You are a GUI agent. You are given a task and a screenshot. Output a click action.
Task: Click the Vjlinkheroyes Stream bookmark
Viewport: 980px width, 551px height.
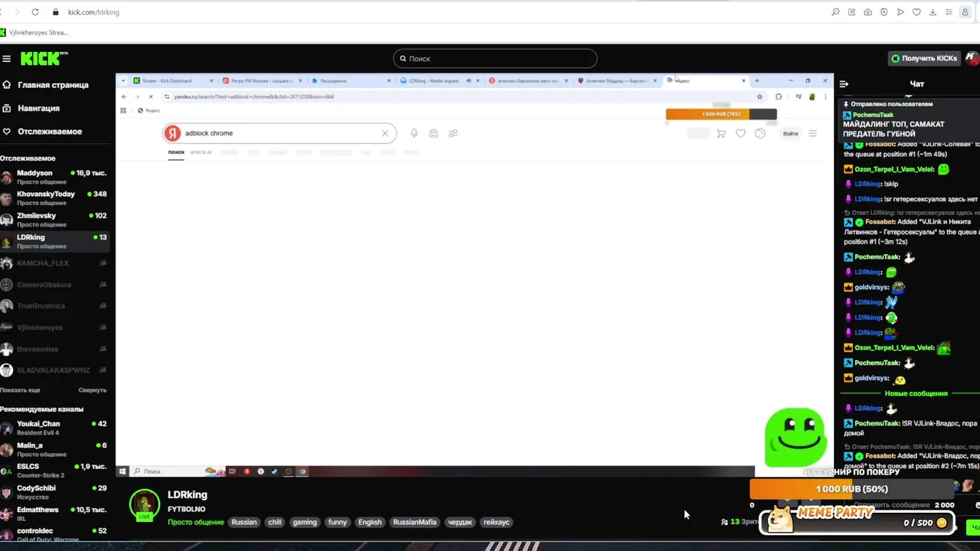[x=34, y=33]
